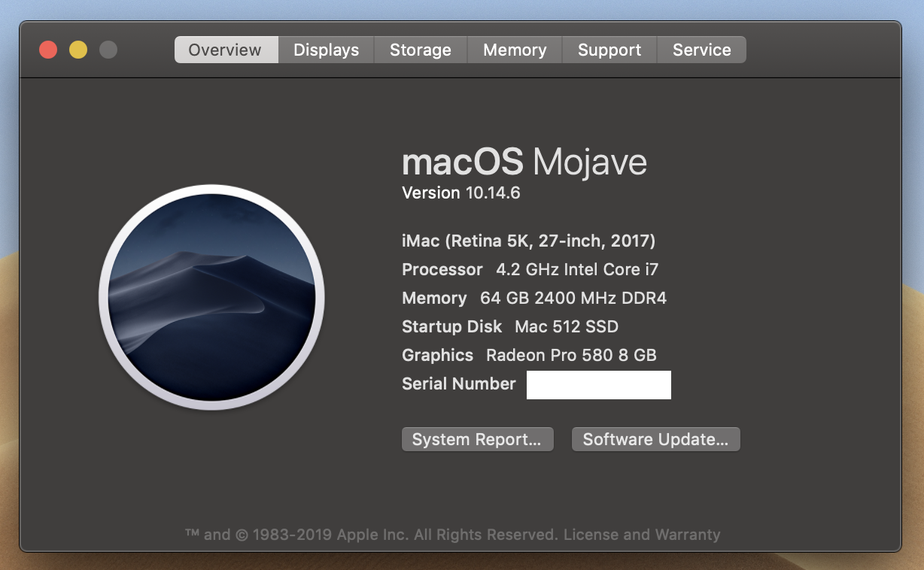Image resolution: width=924 pixels, height=570 pixels.
Task: Close the About This Mac window
Action: (x=48, y=50)
